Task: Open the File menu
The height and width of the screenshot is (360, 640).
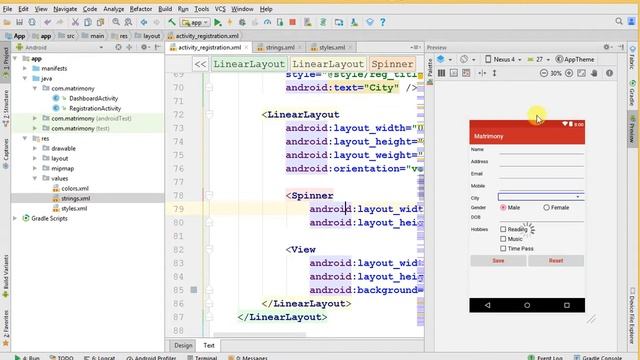Action: [7, 9]
